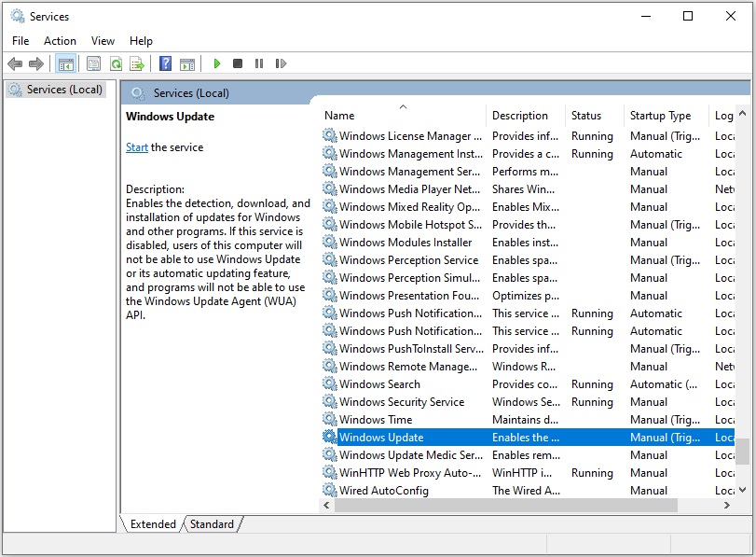Image resolution: width=756 pixels, height=557 pixels.
Task: Click Running status of WinHTTP Web Proxy
Action: (x=592, y=472)
